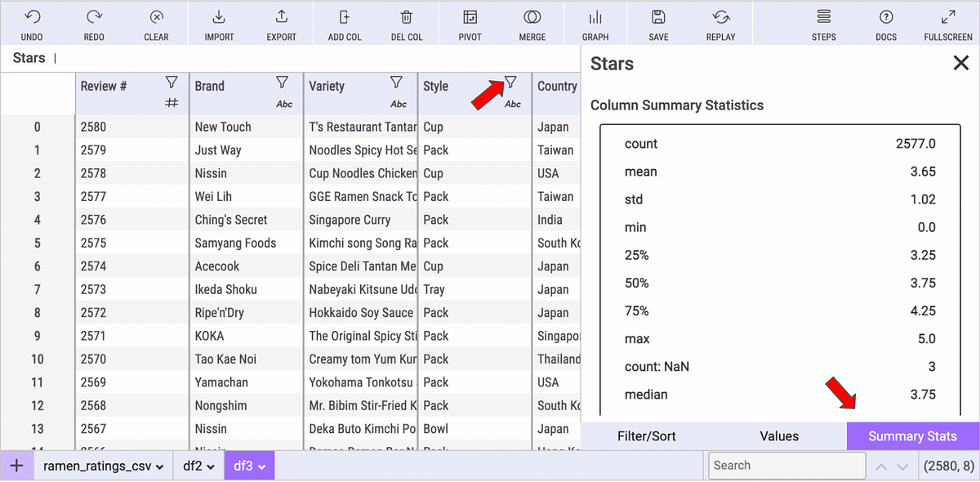Add a new sheet with plus button
Image resolution: width=980 pixels, height=482 pixels.
[16, 465]
